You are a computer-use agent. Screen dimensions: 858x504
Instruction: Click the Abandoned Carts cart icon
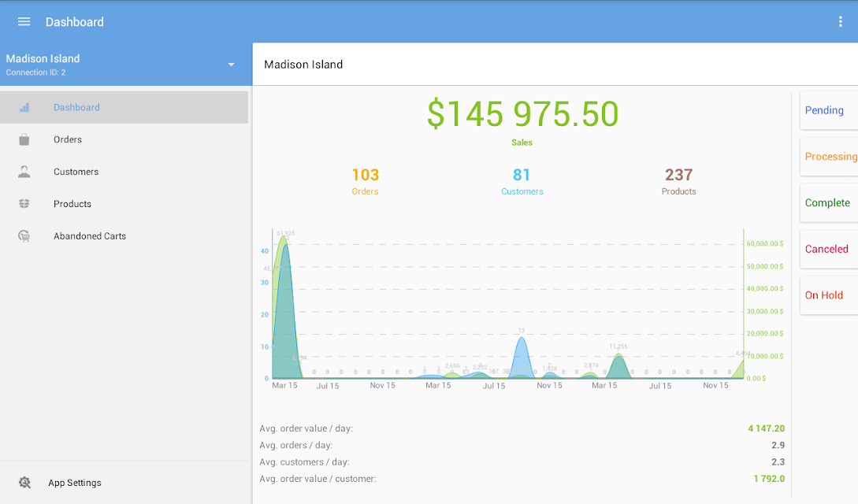[24, 236]
